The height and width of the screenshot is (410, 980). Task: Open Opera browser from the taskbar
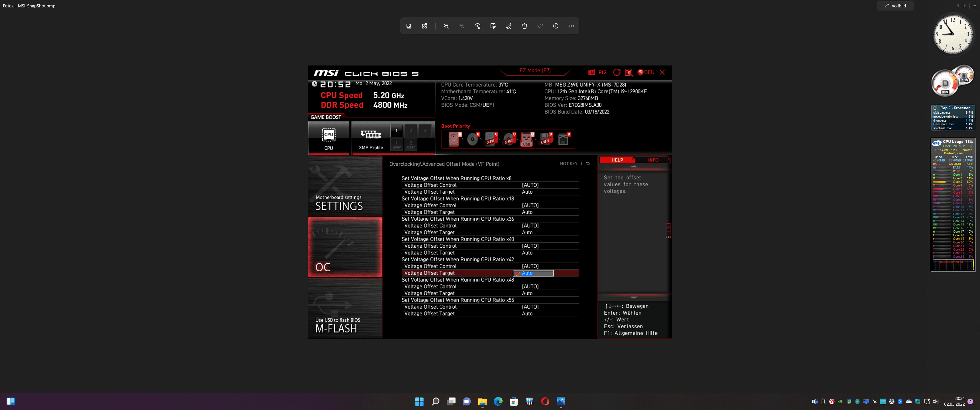tap(545, 401)
